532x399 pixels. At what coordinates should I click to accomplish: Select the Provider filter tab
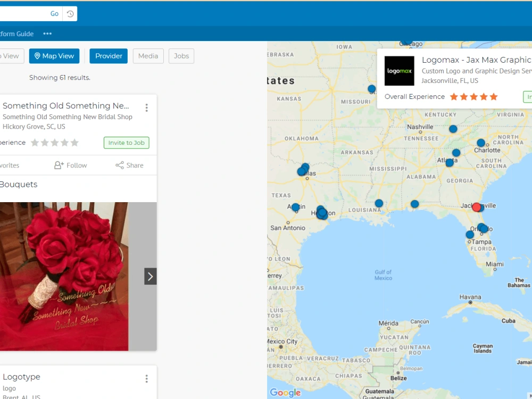point(109,56)
